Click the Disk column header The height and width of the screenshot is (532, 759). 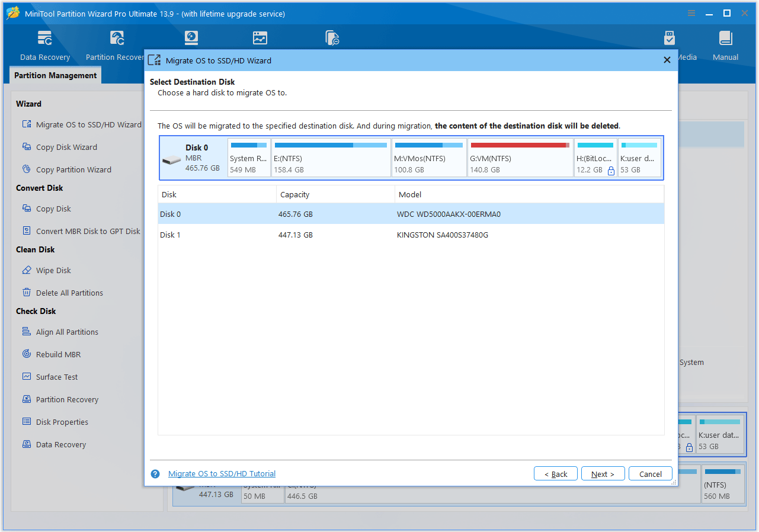pos(217,194)
